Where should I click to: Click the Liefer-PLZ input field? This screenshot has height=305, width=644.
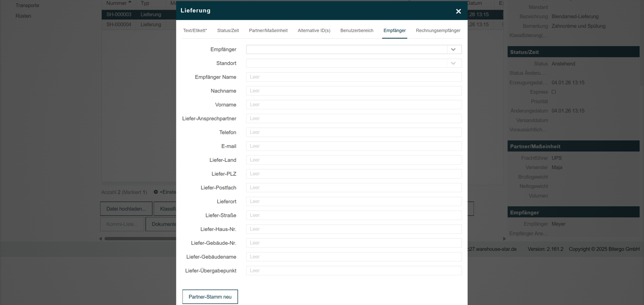click(354, 174)
